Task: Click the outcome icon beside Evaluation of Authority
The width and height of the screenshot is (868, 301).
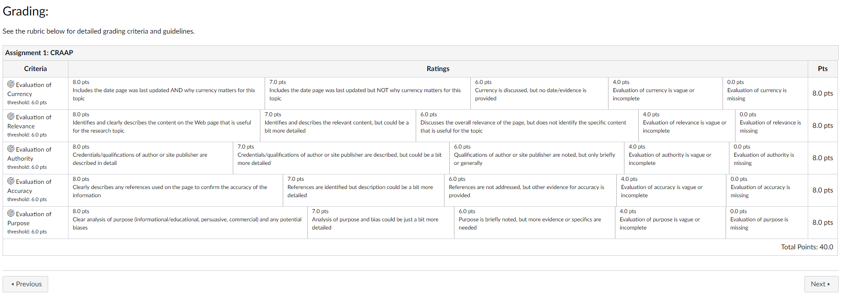Action: pyautogui.click(x=11, y=149)
